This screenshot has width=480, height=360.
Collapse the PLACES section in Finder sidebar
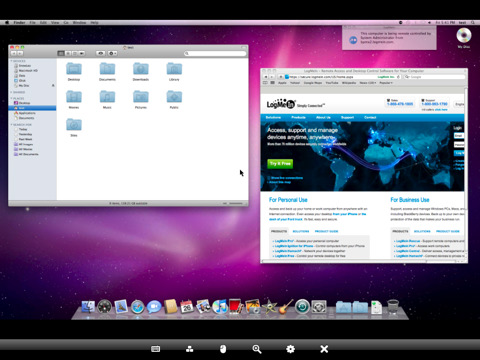(x=11, y=98)
